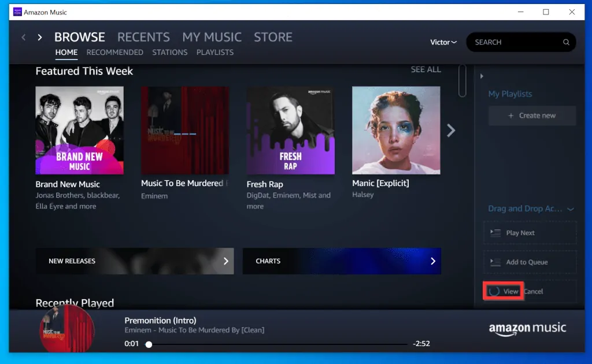This screenshot has width=592, height=364.
Task: Open the STORE section
Action: click(273, 37)
